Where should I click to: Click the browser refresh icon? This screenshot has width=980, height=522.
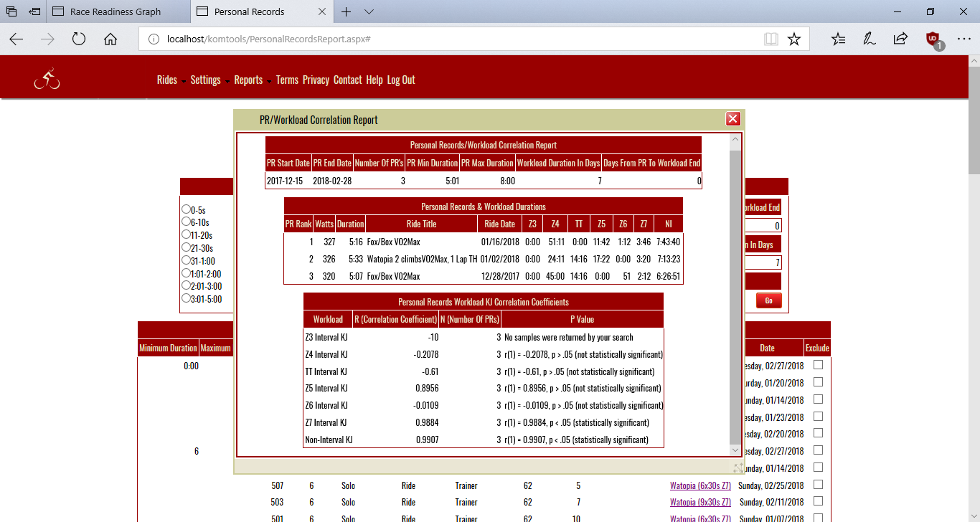click(x=79, y=39)
